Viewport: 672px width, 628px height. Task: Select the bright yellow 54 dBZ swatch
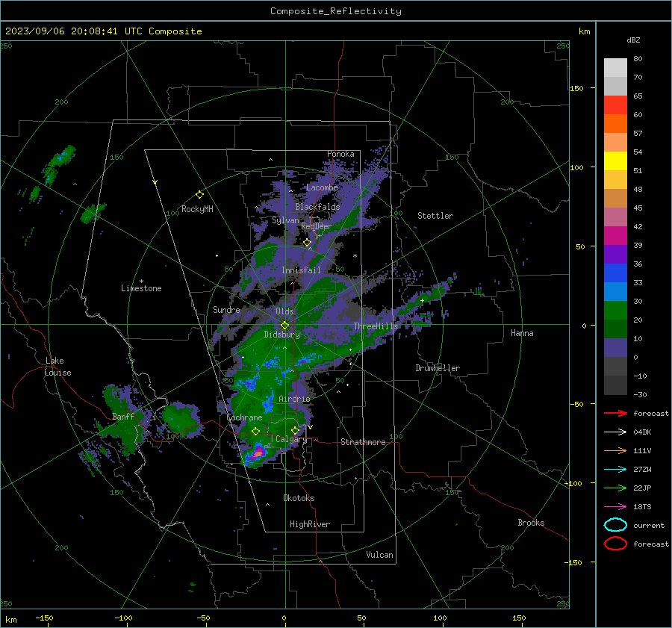615,161
